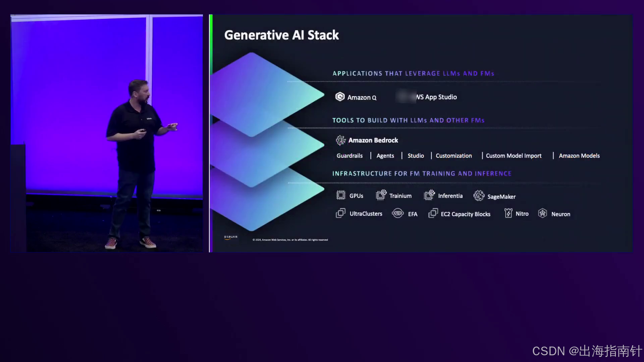Click the Neuron icon

pos(542,213)
